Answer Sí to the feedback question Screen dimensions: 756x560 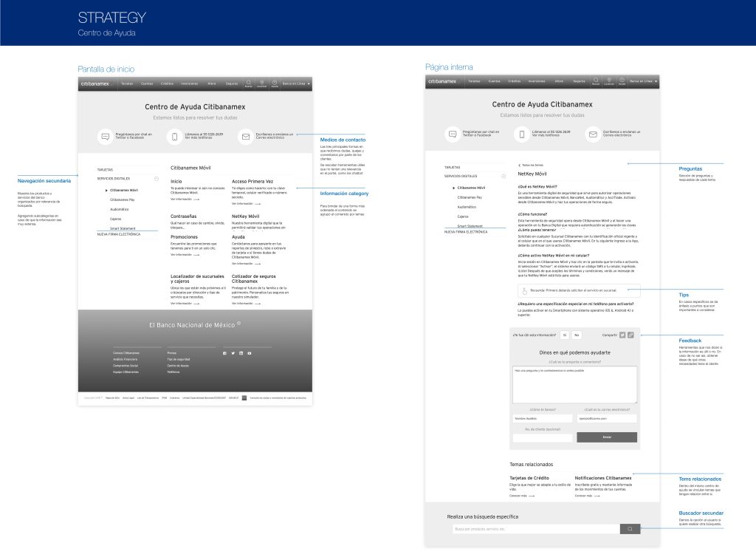[565, 335]
